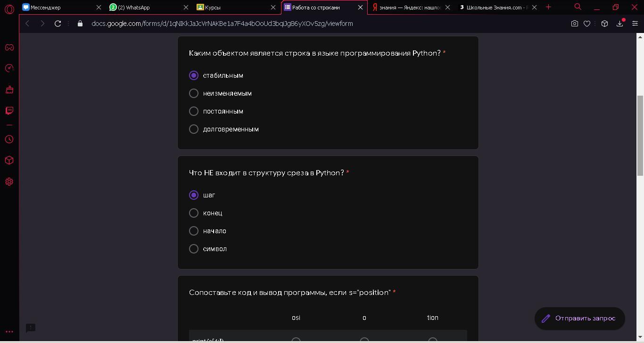
Task: Open sidebar settings gear icon
Action: coord(9,182)
